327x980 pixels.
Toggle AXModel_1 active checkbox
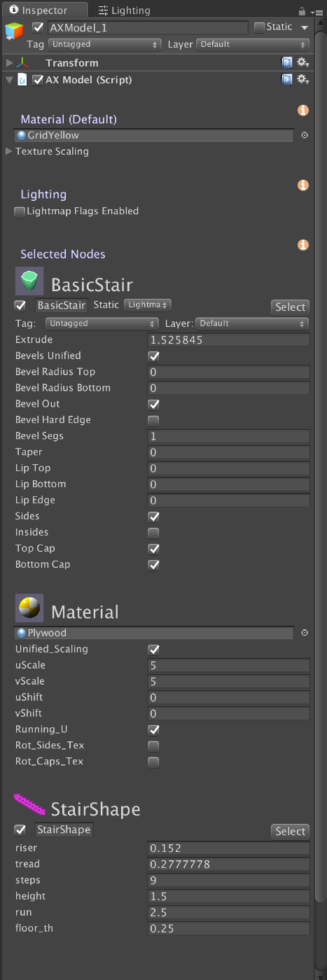point(38,27)
